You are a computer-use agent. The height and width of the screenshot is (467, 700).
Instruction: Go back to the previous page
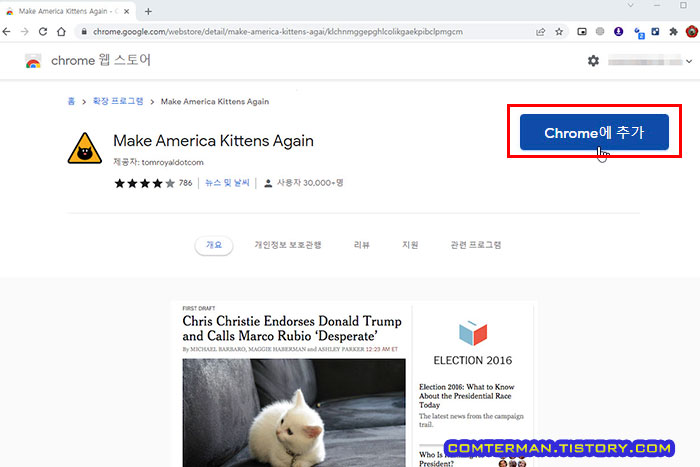pos(6,32)
